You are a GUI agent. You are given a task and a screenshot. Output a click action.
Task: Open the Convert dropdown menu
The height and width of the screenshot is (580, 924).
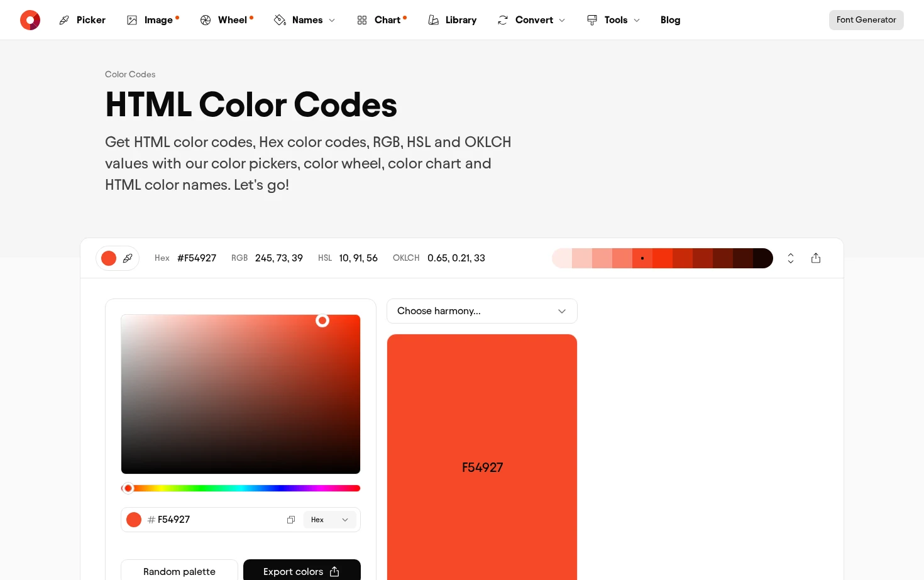tap(531, 20)
